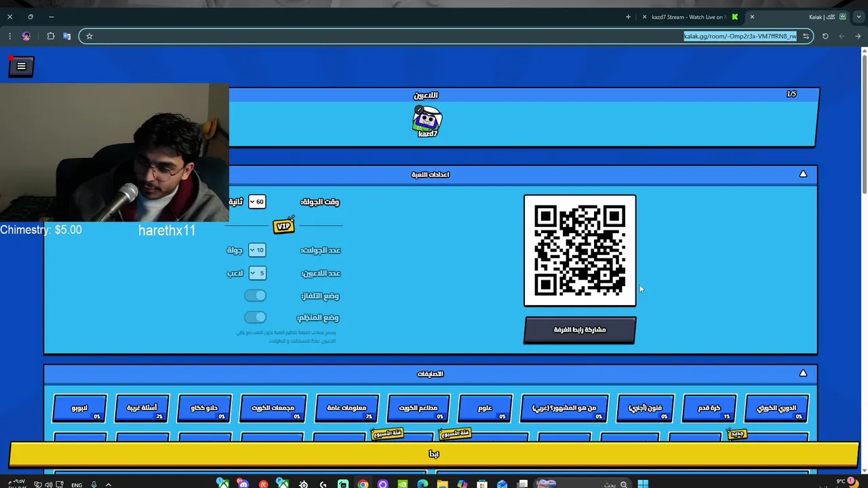Open the tab search dropdown arrow
Screen dimensions: 868x488
click(x=859, y=17)
